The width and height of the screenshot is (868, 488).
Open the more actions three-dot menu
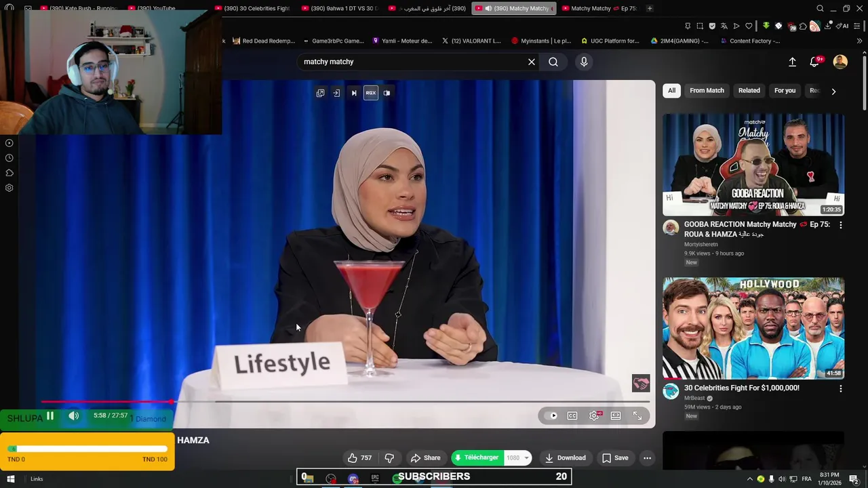click(x=647, y=458)
